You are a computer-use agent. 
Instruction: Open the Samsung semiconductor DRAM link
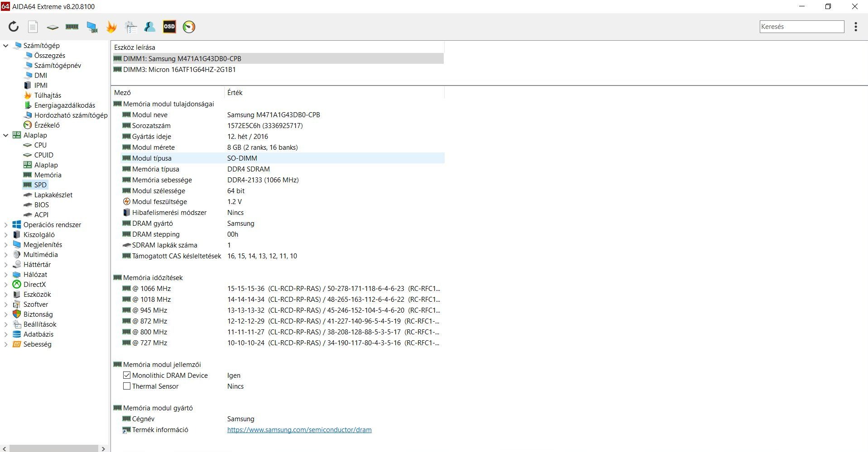pyautogui.click(x=299, y=430)
